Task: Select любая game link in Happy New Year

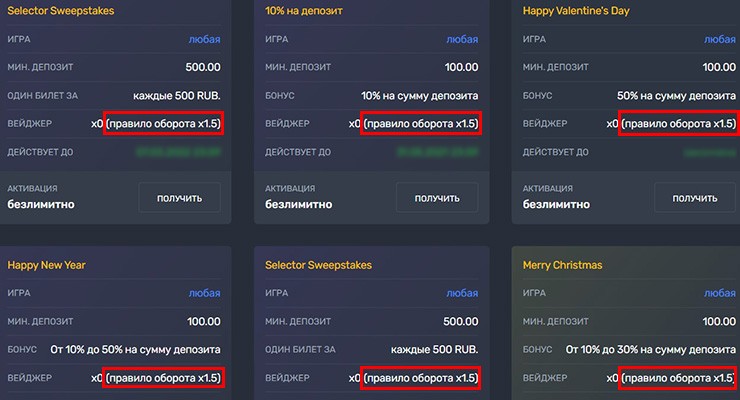Action: pyautogui.click(x=204, y=293)
